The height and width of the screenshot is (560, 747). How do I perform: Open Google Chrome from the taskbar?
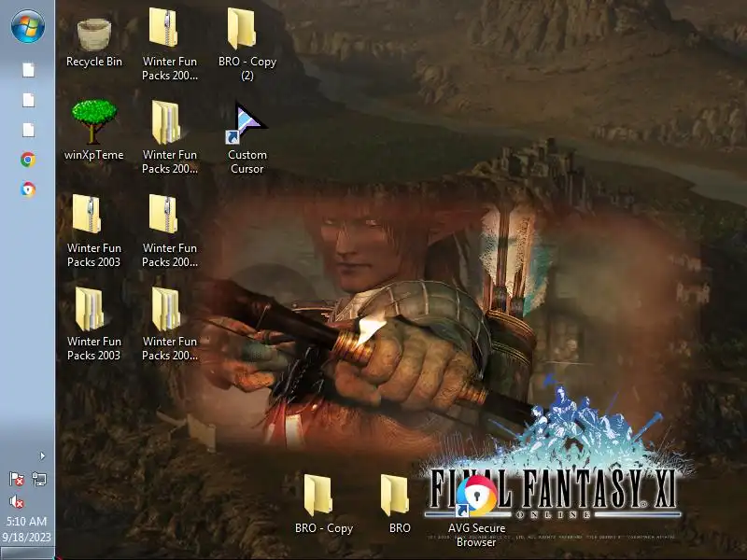[28, 160]
